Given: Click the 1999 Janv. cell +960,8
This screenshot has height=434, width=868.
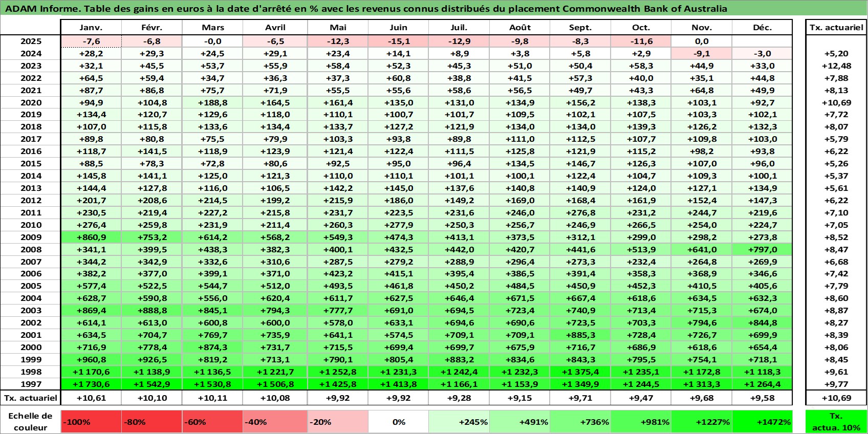Looking at the screenshot, I should coord(91,359).
